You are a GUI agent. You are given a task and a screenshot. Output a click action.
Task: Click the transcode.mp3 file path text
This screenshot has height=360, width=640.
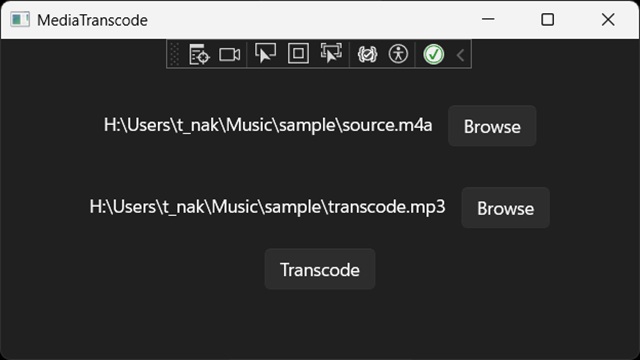click(x=267, y=207)
